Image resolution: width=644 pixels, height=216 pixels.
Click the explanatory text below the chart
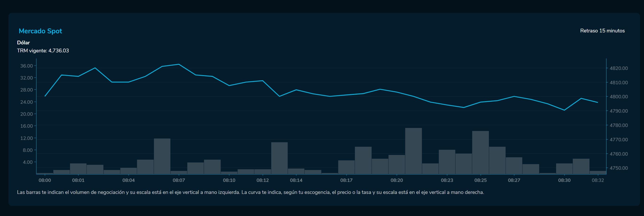250,192
